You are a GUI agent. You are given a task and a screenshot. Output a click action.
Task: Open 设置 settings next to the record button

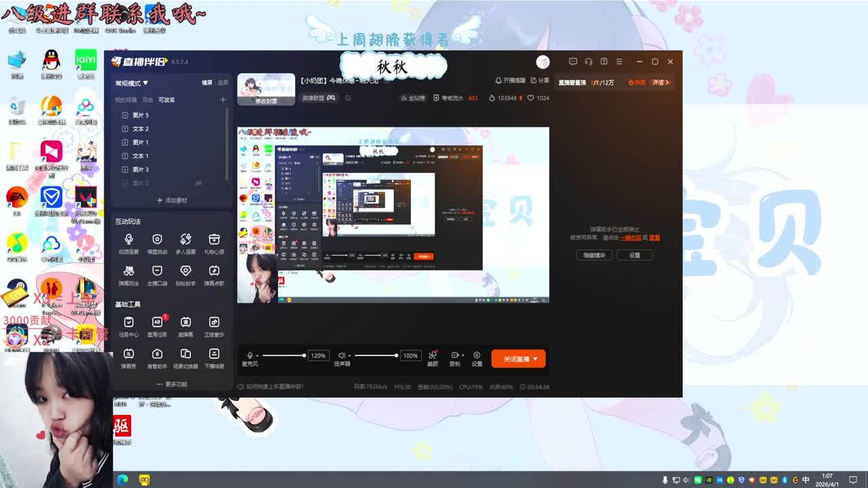(477, 358)
